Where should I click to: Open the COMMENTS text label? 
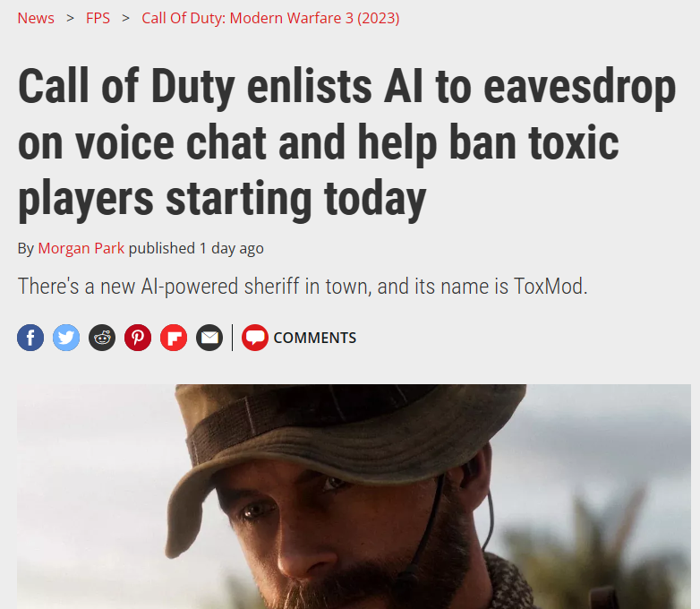(x=315, y=338)
